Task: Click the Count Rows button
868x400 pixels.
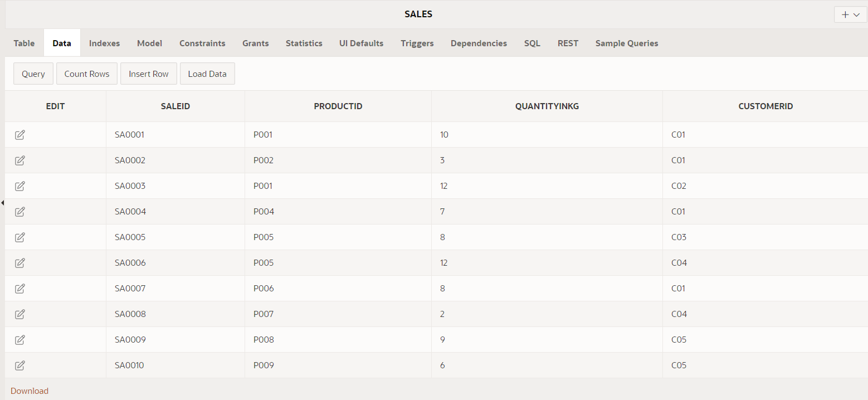Action: tap(86, 73)
